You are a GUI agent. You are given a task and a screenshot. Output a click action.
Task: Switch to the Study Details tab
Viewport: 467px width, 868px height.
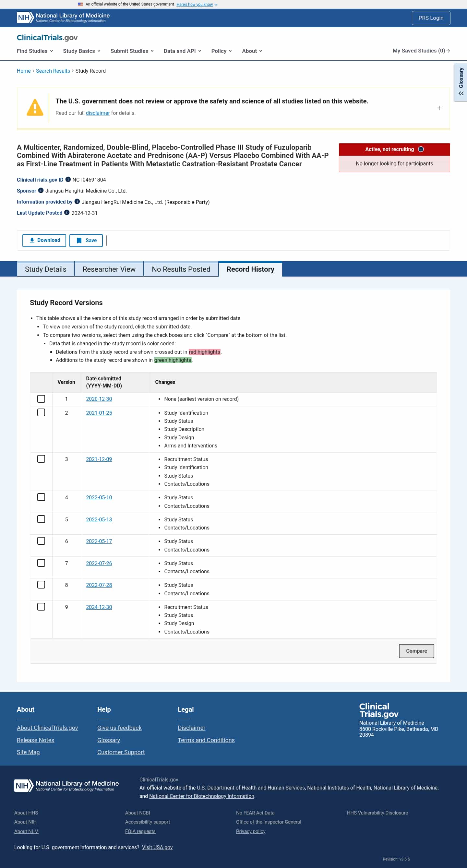click(x=45, y=269)
